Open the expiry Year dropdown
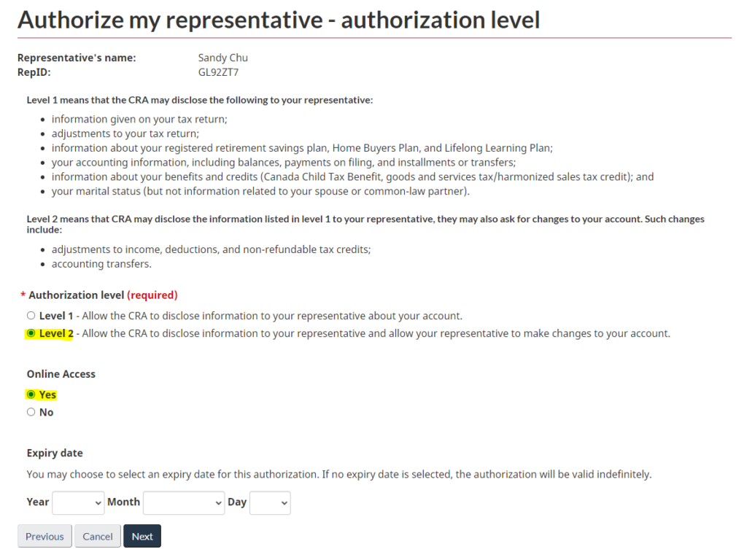 pos(79,502)
